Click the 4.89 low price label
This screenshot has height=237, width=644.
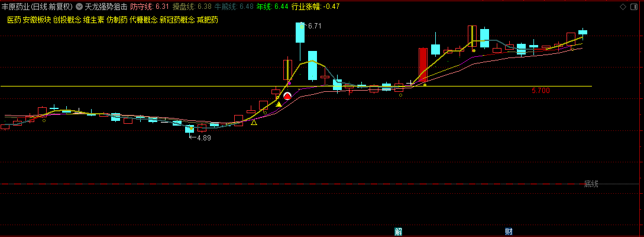203,138
